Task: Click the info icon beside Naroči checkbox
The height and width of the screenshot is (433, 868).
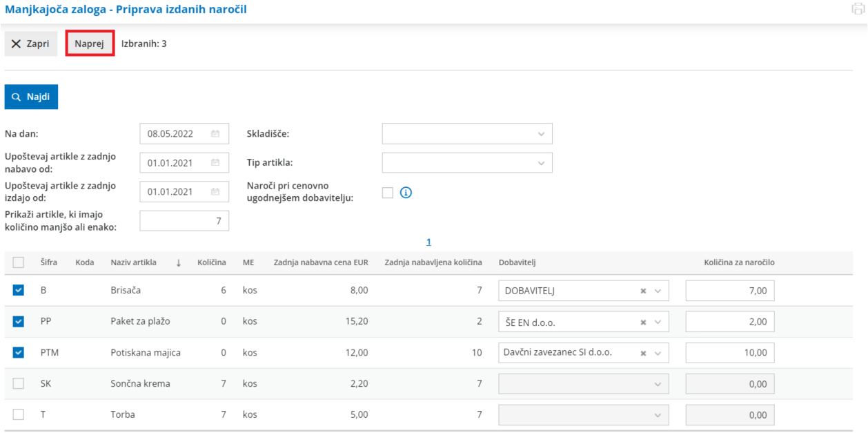Action: [x=406, y=193]
